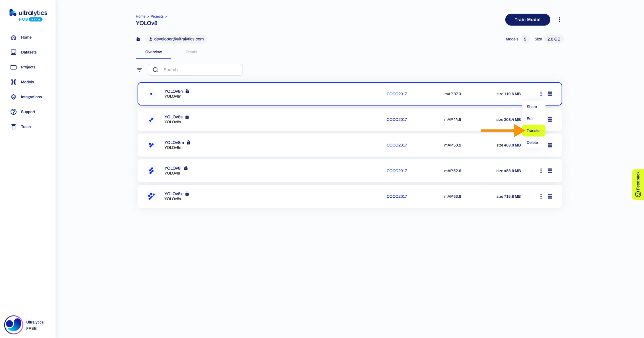The image size is (644, 338).
Task: Click the YOLOv8x model grid icon
Action: pyautogui.click(x=550, y=196)
